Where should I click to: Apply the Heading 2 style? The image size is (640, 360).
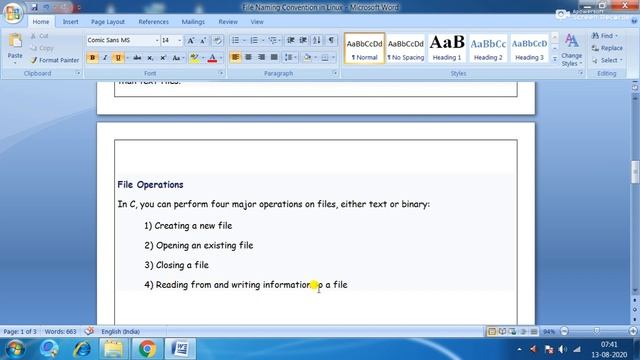488,48
